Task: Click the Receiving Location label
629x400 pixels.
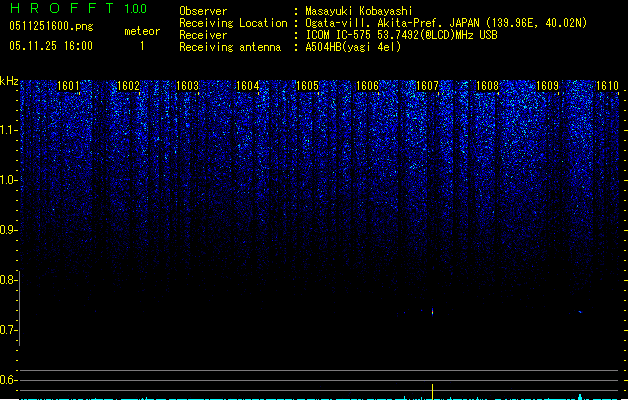Action: [x=233, y=23]
